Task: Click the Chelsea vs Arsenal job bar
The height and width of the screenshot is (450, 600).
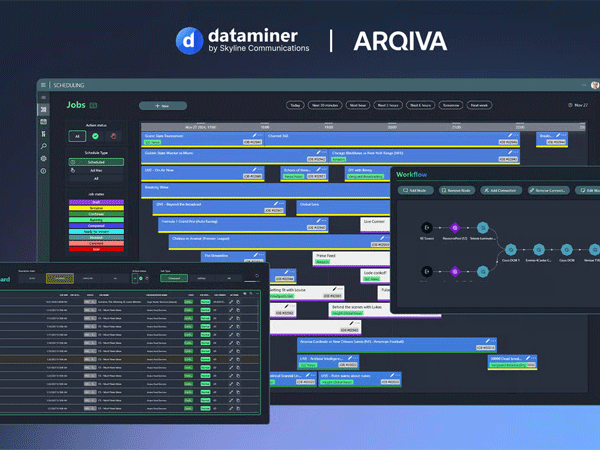Action: coord(279,242)
